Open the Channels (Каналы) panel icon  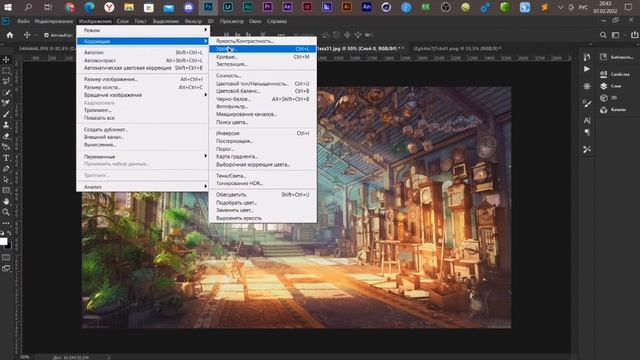click(604, 109)
